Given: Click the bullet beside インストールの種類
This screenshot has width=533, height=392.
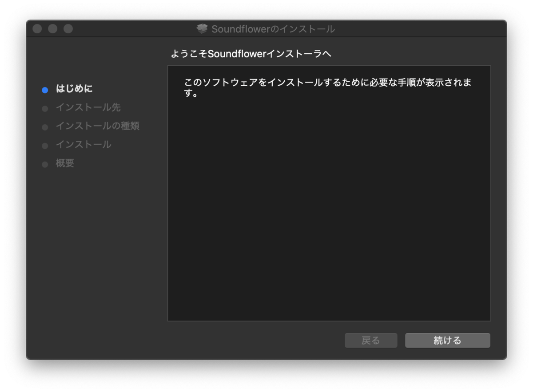Looking at the screenshot, I should 45,127.
